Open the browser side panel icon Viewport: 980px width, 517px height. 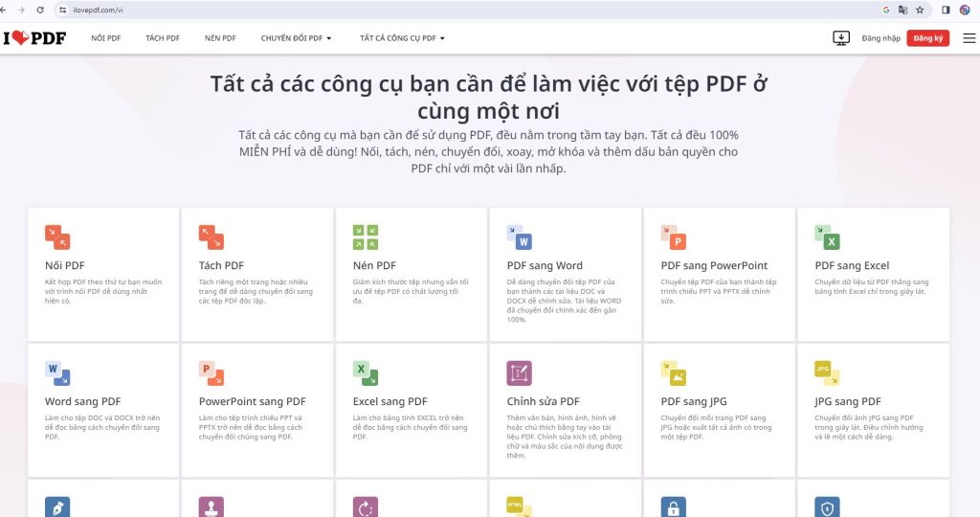tap(946, 10)
